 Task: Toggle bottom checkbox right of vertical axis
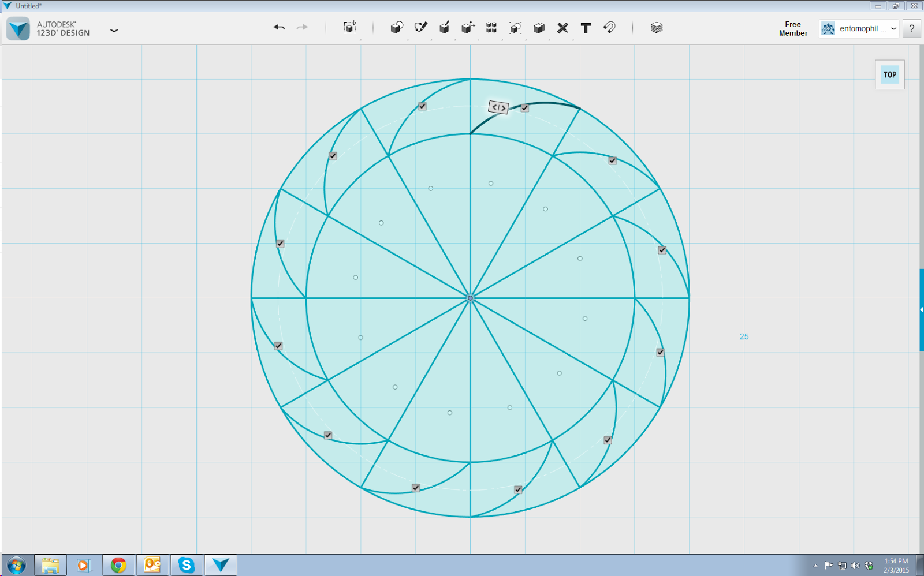[x=518, y=489]
